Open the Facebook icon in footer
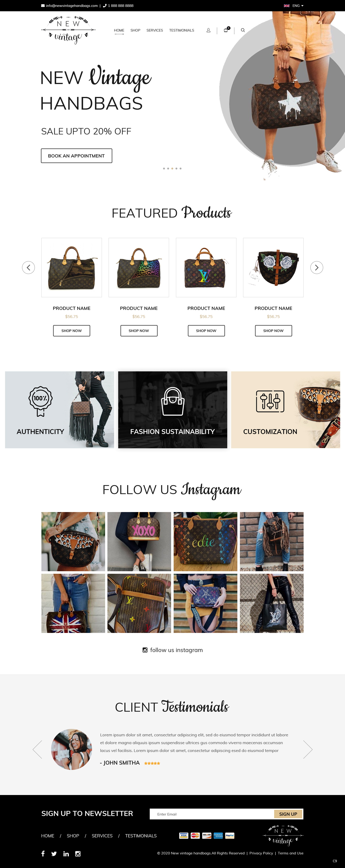The width and height of the screenshot is (345, 868). pyautogui.click(x=43, y=853)
